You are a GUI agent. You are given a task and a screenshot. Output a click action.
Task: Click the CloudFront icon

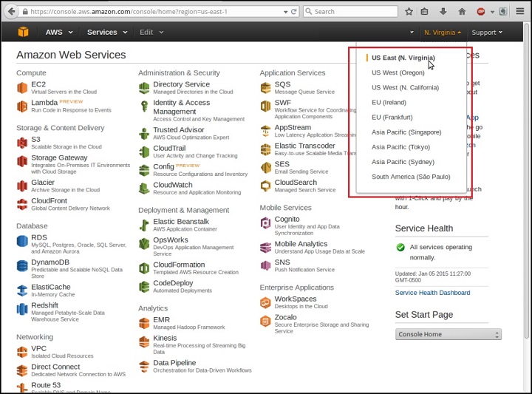[22, 204]
